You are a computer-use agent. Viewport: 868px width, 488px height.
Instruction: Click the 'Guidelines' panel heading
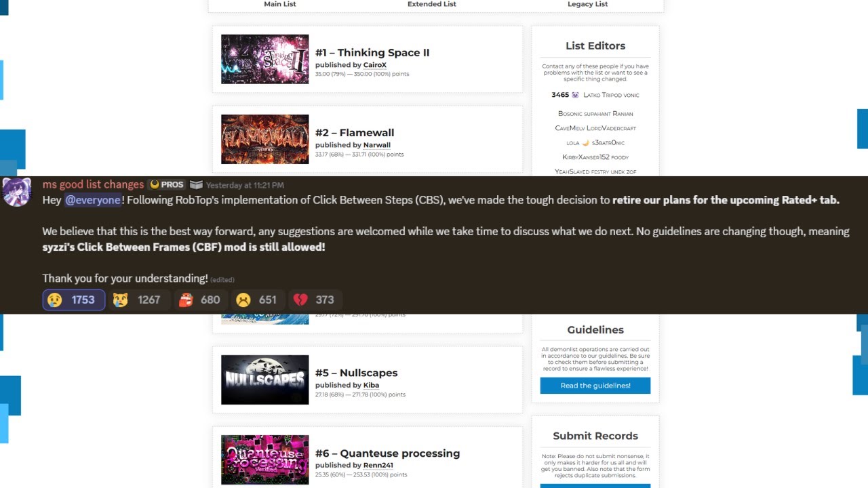[595, 330]
